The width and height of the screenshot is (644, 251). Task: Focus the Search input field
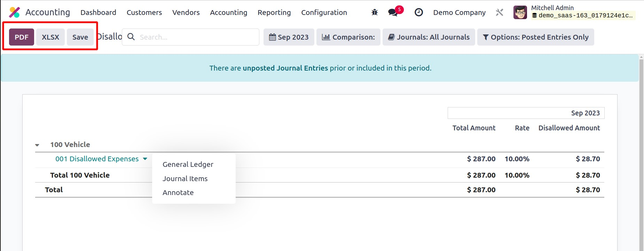coord(197,37)
